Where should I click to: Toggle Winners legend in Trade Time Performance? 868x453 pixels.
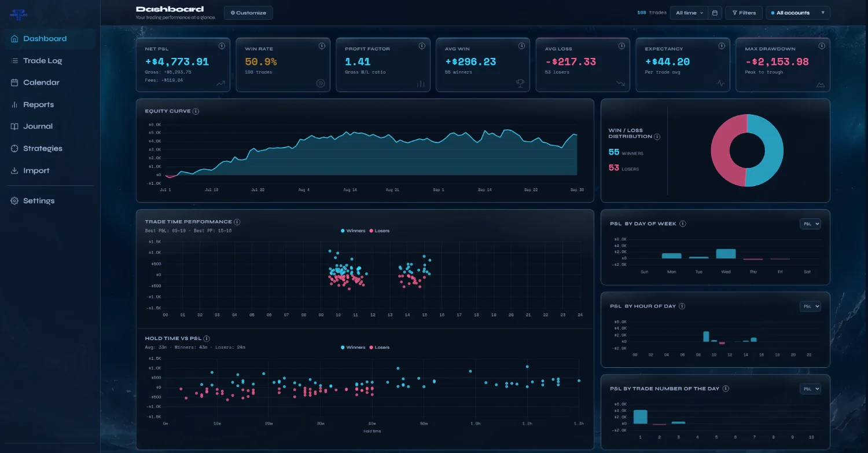point(353,231)
